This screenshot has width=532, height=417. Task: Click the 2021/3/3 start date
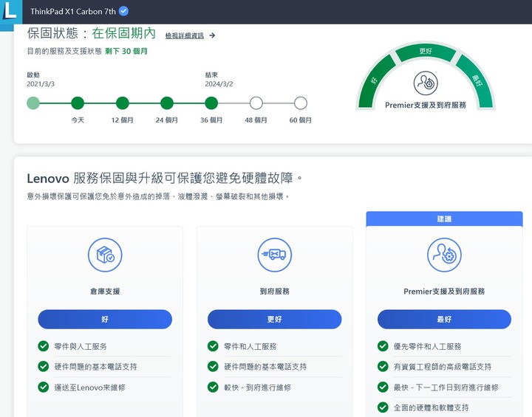coord(41,84)
